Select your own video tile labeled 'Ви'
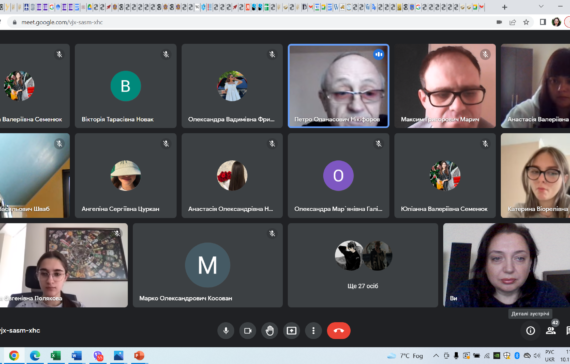This screenshot has height=364, width=570. click(506, 265)
